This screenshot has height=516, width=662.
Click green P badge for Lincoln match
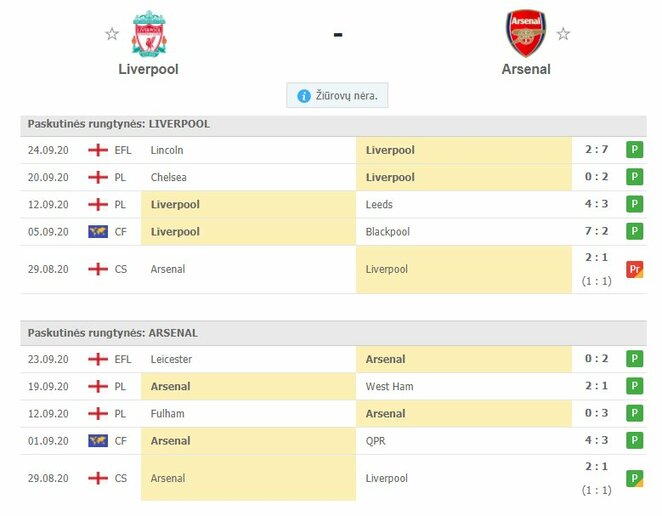(634, 150)
